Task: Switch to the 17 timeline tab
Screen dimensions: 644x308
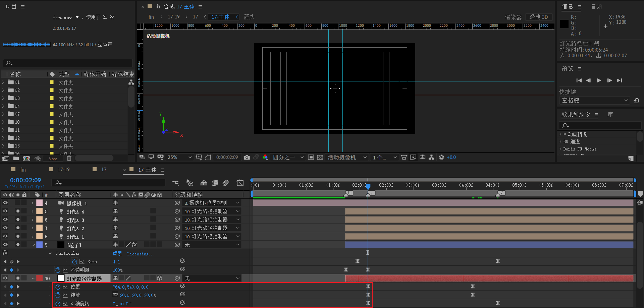Action: coord(104,170)
